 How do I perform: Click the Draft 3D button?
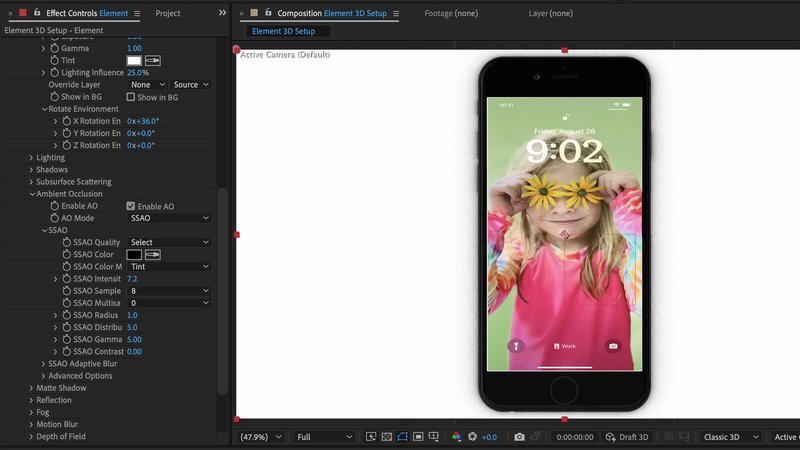[x=627, y=437]
